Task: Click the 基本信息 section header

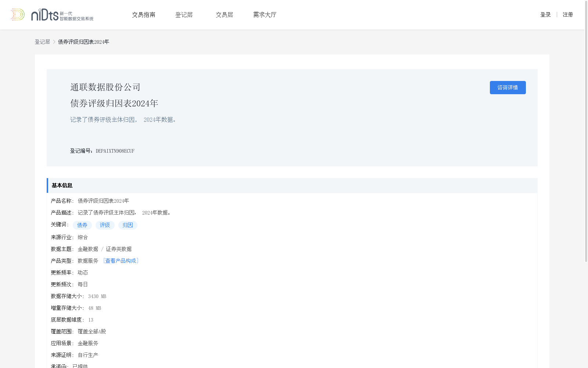Action: click(x=292, y=185)
